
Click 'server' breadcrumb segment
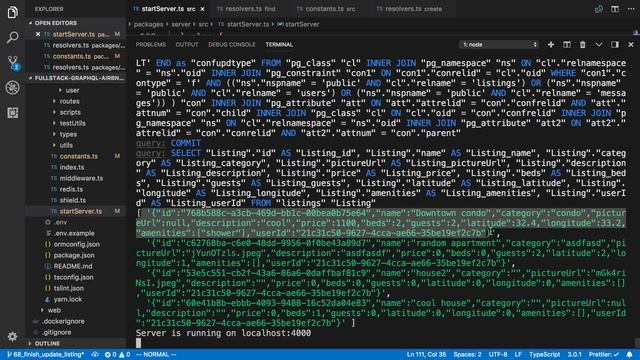(x=181, y=24)
